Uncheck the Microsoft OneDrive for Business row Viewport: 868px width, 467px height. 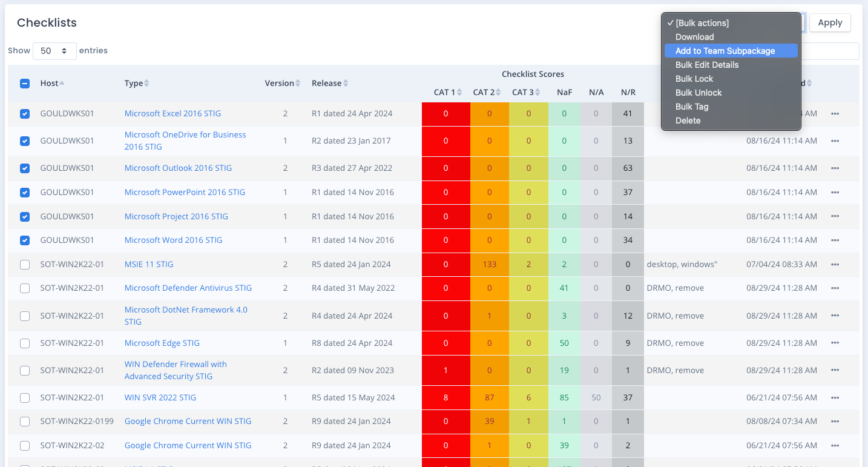pos(25,141)
